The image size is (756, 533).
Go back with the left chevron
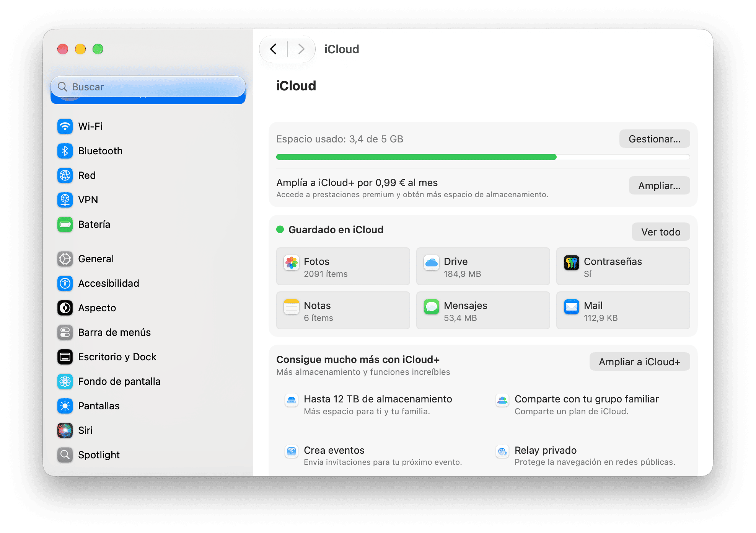point(274,49)
